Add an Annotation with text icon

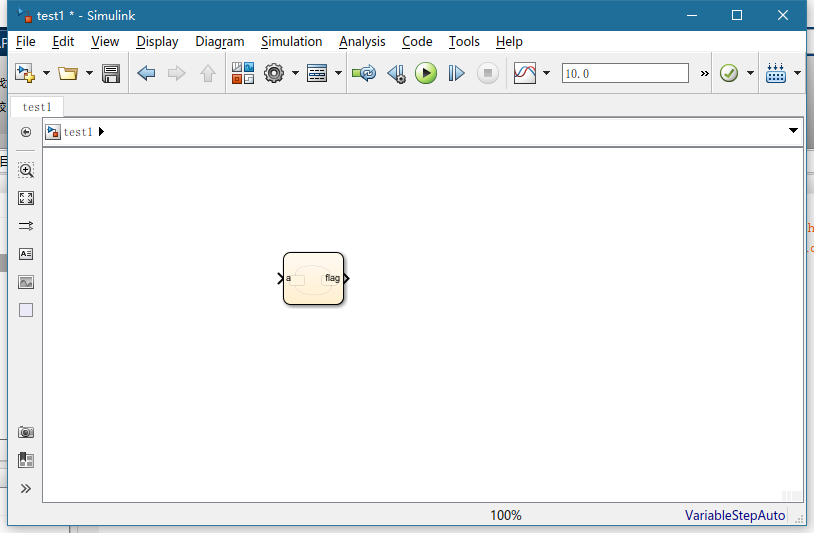(x=25, y=254)
